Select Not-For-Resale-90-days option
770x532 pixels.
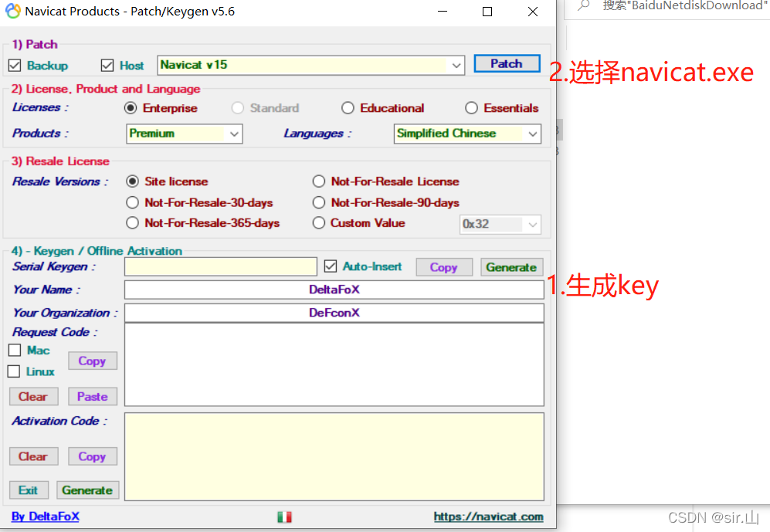click(319, 203)
